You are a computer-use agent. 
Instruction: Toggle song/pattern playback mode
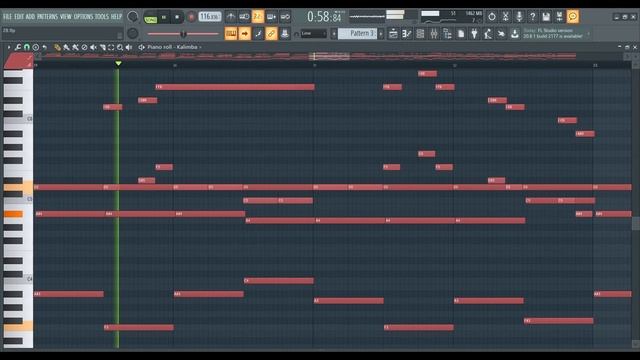click(150, 17)
